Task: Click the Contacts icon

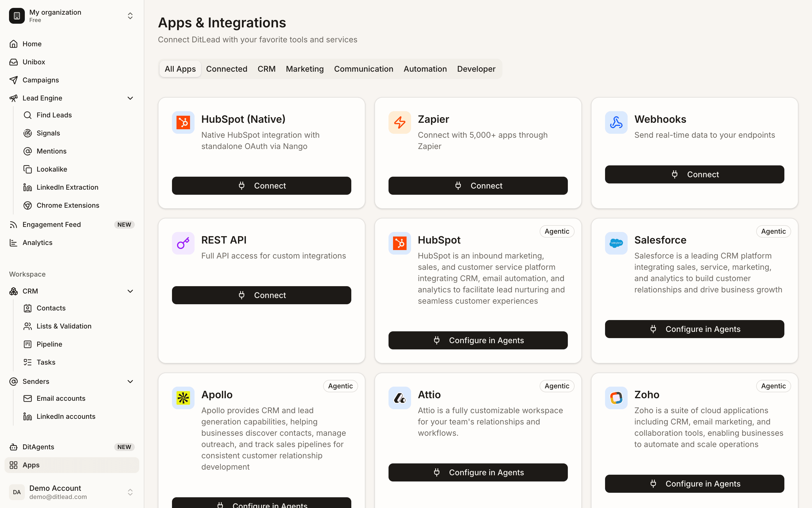Action: click(x=28, y=308)
